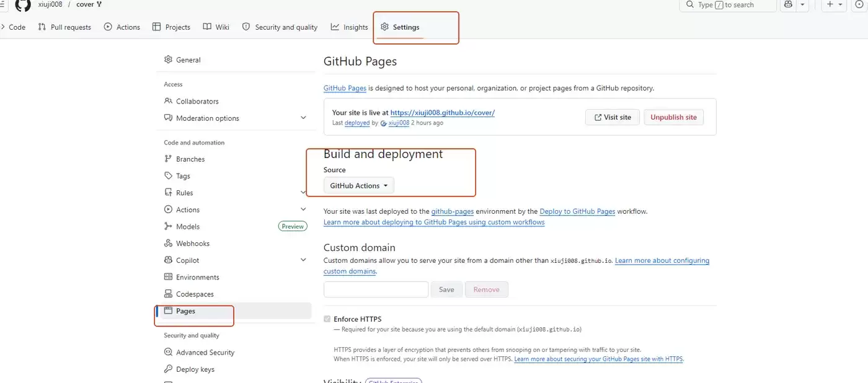Click the magnifier icon in the search box
Image resolution: width=868 pixels, height=383 pixels.
pos(689,4)
